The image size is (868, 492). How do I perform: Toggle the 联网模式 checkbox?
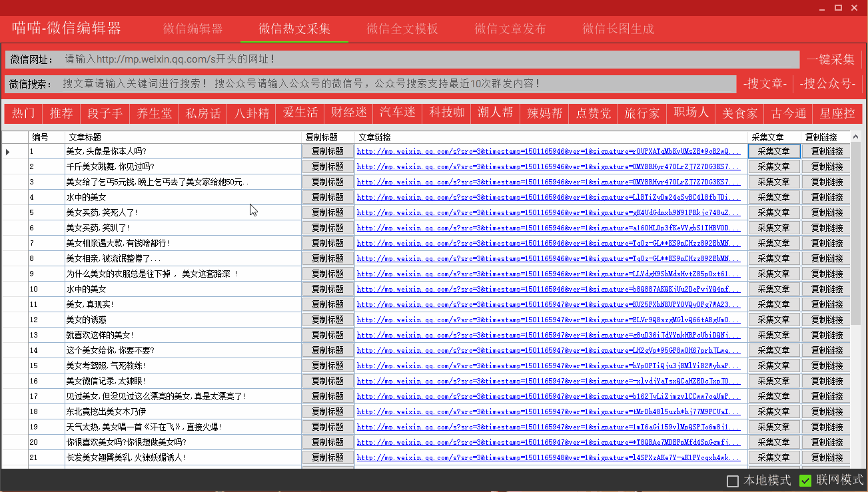805,481
